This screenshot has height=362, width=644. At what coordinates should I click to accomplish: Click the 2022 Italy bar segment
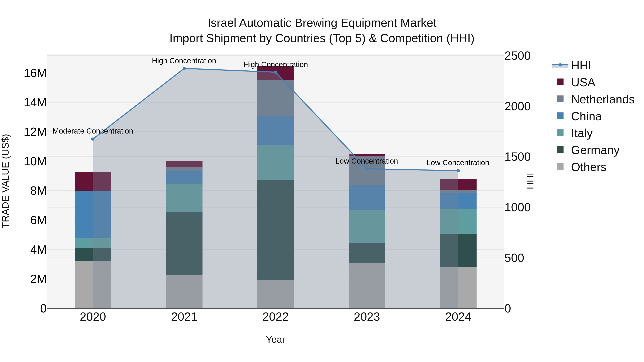click(x=275, y=163)
